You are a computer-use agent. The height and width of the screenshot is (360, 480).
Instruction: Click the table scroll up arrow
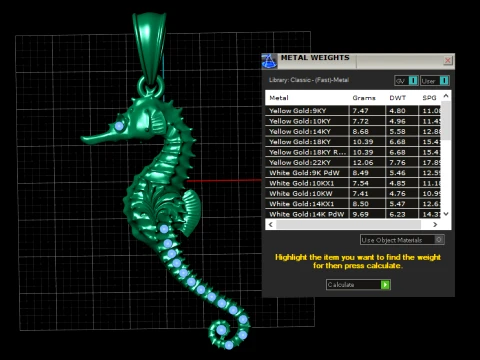pos(446,96)
